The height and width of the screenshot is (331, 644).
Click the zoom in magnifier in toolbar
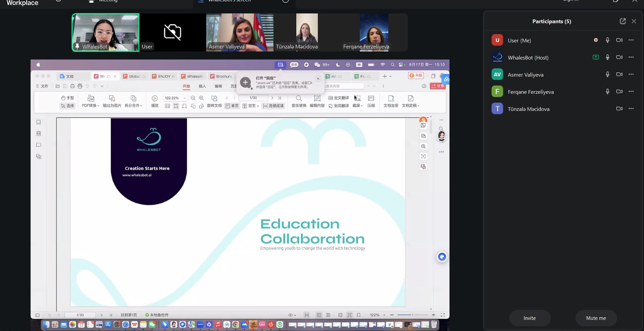[x=202, y=98]
